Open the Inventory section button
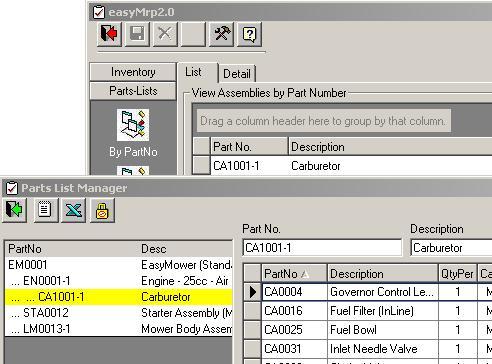The width and height of the screenshot is (492, 364). coord(133,72)
